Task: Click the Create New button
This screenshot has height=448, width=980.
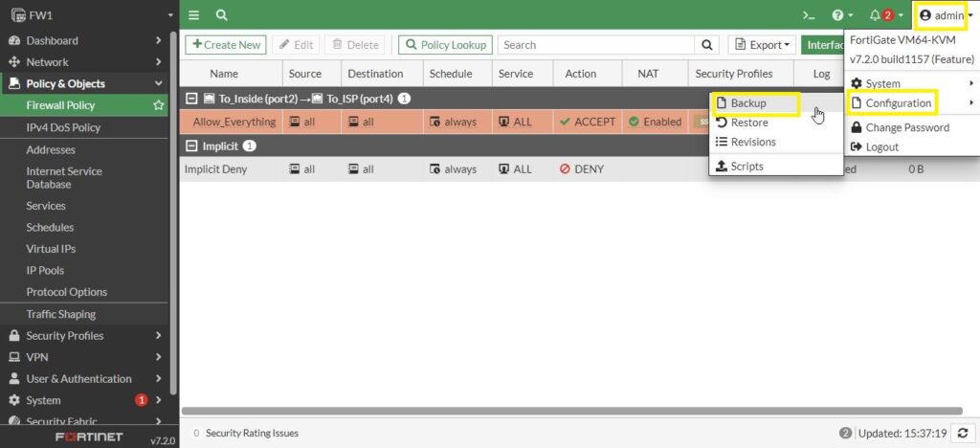Action: pyautogui.click(x=226, y=45)
